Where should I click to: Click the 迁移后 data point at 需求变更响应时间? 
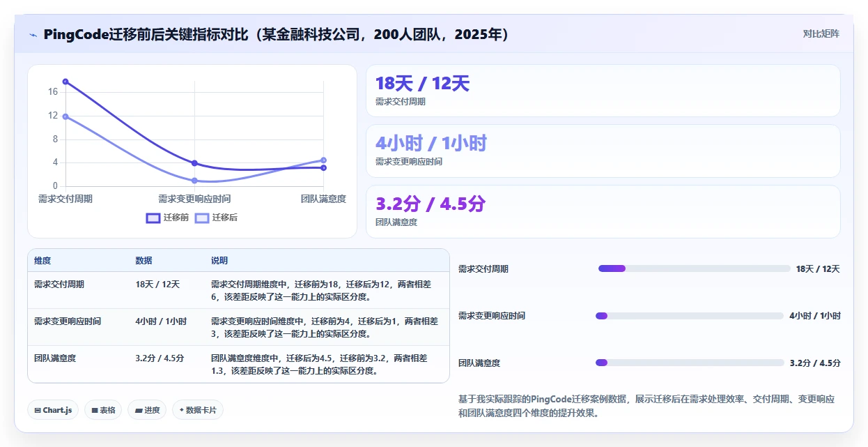tap(194, 181)
